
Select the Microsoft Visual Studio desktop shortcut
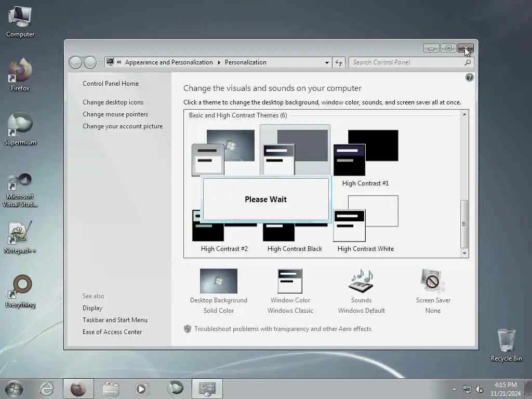click(20, 190)
